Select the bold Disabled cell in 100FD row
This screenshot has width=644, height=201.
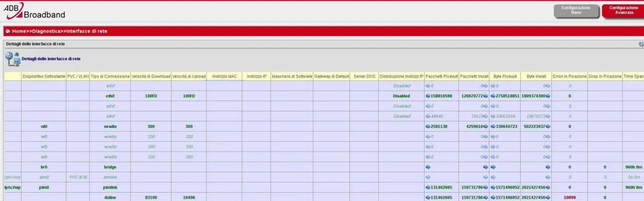[x=402, y=96]
